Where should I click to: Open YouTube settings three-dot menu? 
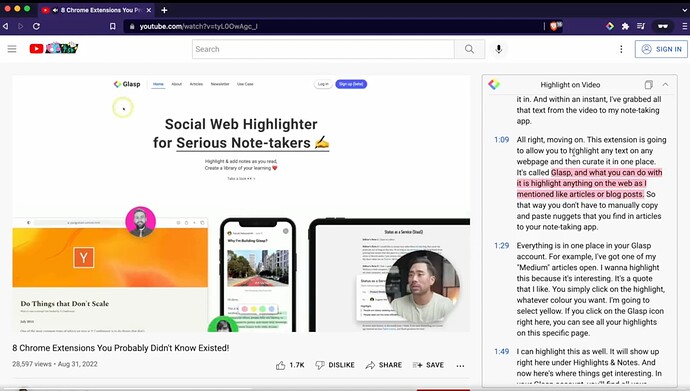click(x=621, y=49)
